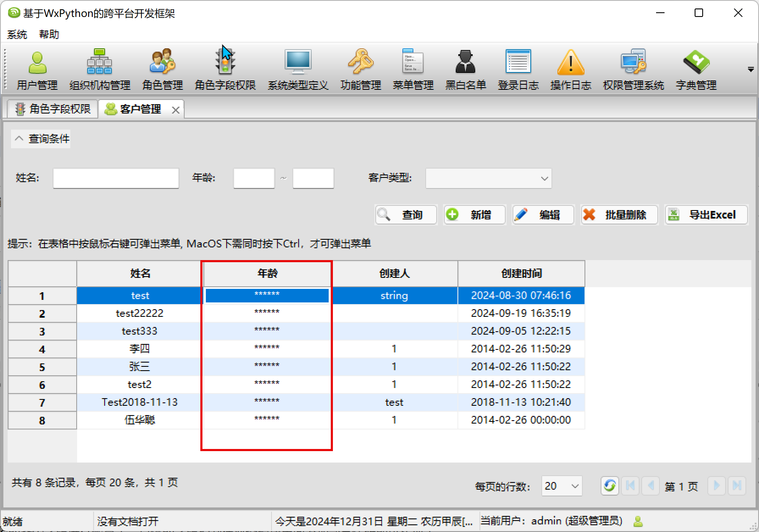The height and width of the screenshot is (532, 759).
Task: Open 用户管理 from the toolbar
Action: click(x=37, y=70)
